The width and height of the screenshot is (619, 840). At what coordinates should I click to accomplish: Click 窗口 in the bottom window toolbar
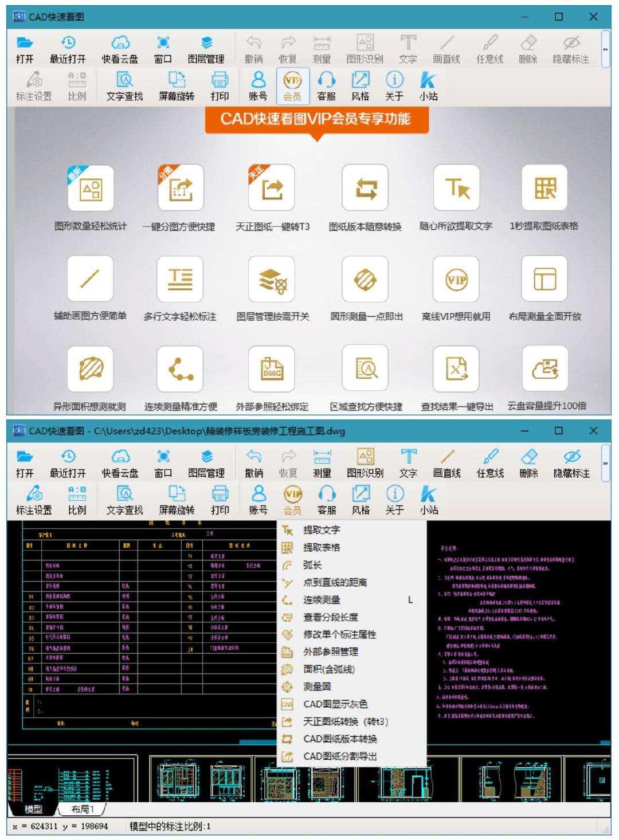163,464
